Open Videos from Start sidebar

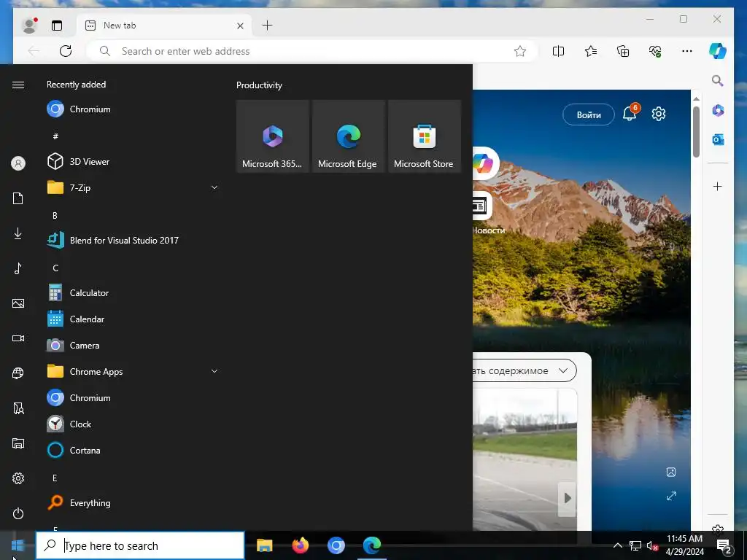18,338
